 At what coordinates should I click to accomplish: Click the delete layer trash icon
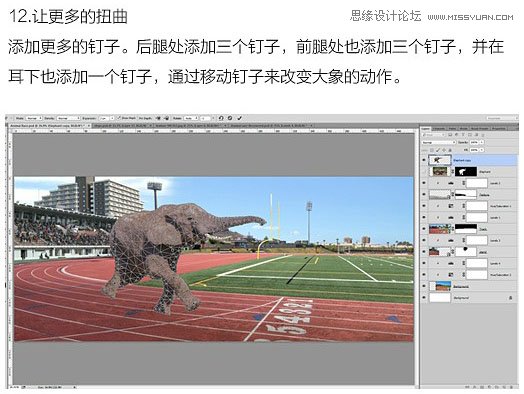[511, 387]
